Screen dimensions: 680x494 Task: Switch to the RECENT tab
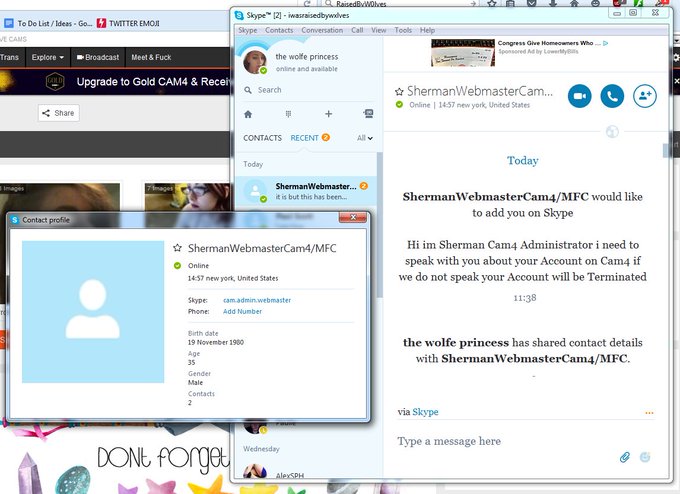click(x=304, y=138)
